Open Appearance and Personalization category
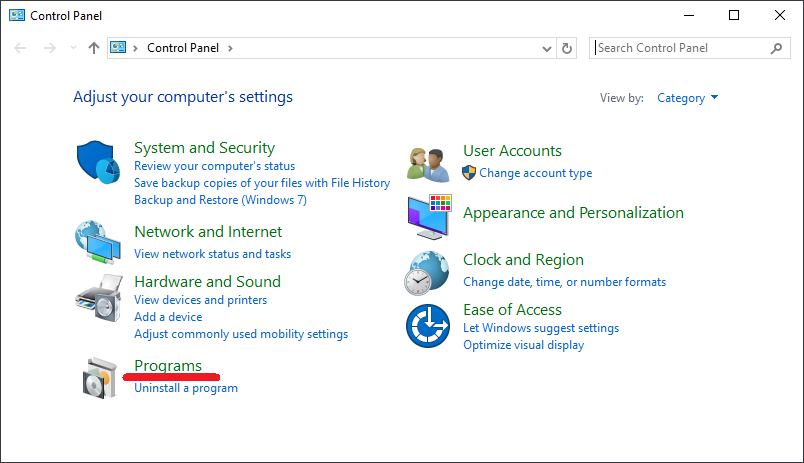804x463 pixels. point(573,213)
